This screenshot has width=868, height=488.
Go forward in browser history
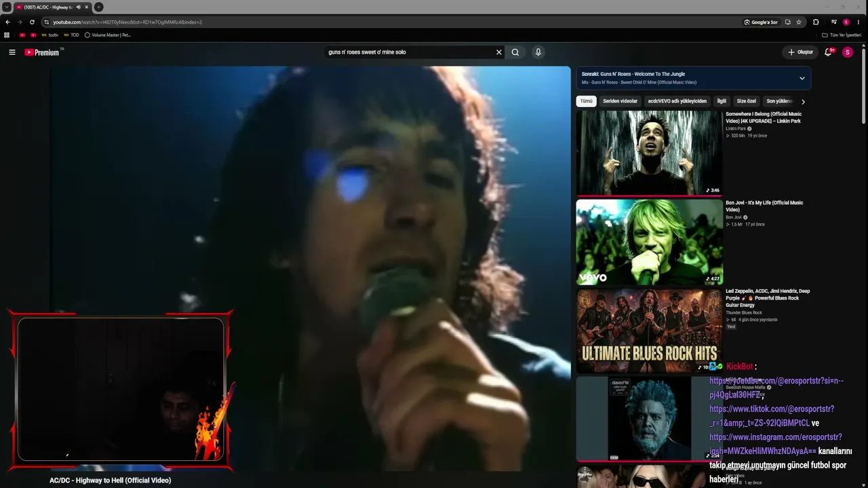pos(20,22)
